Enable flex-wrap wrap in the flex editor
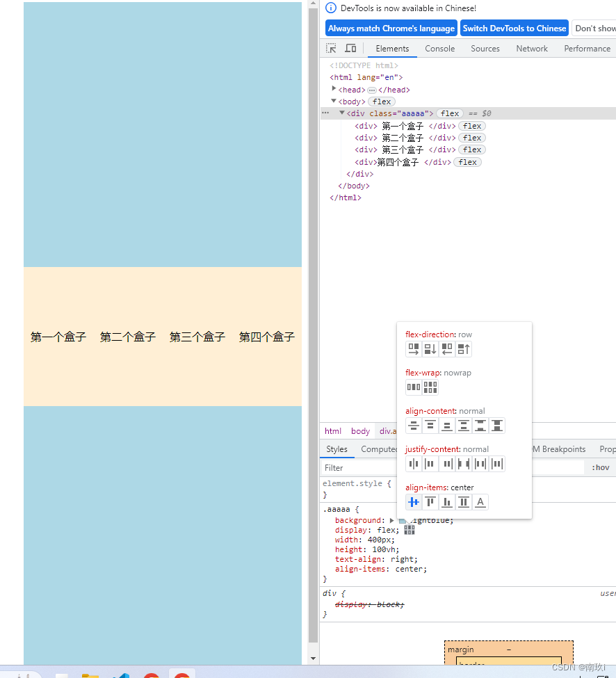Image resolution: width=616 pixels, height=678 pixels. coord(430,388)
